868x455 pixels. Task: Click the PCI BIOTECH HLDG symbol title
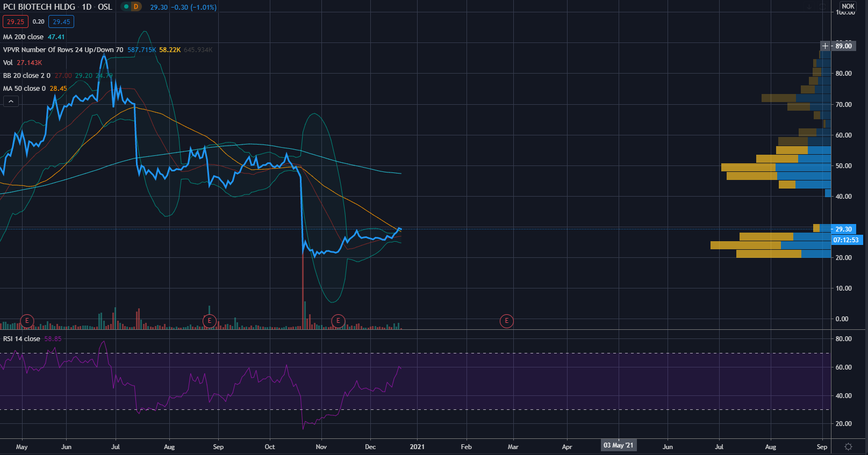tap(39, 7)
